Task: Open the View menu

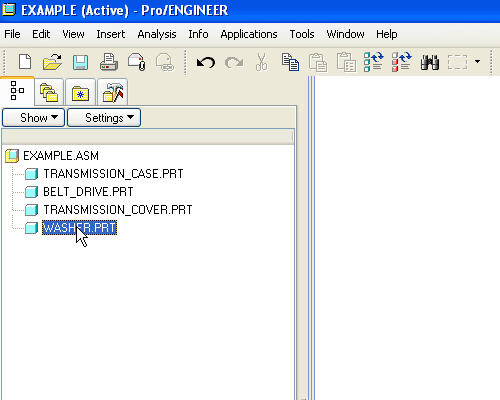Action: pyautogui.click(x=73, y=34)
